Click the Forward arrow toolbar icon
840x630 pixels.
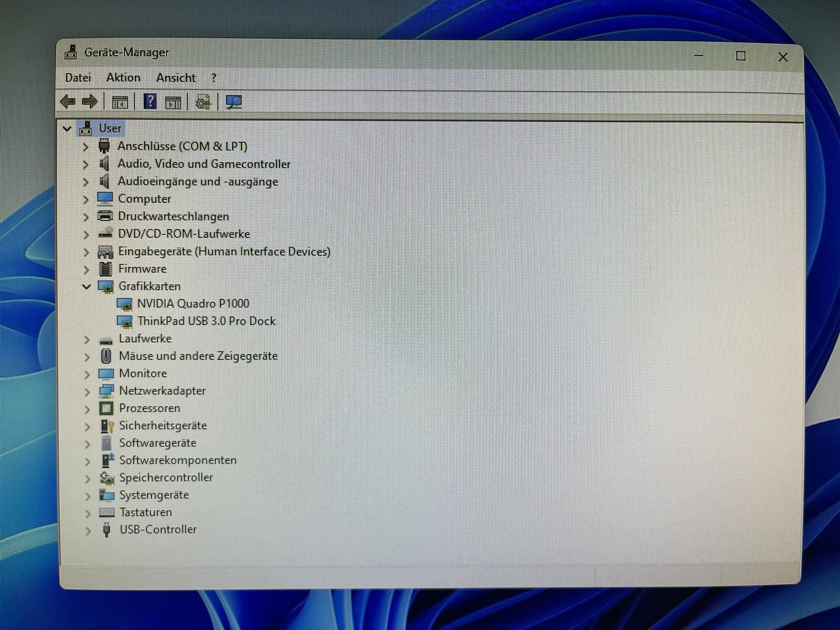coord(90,101)
